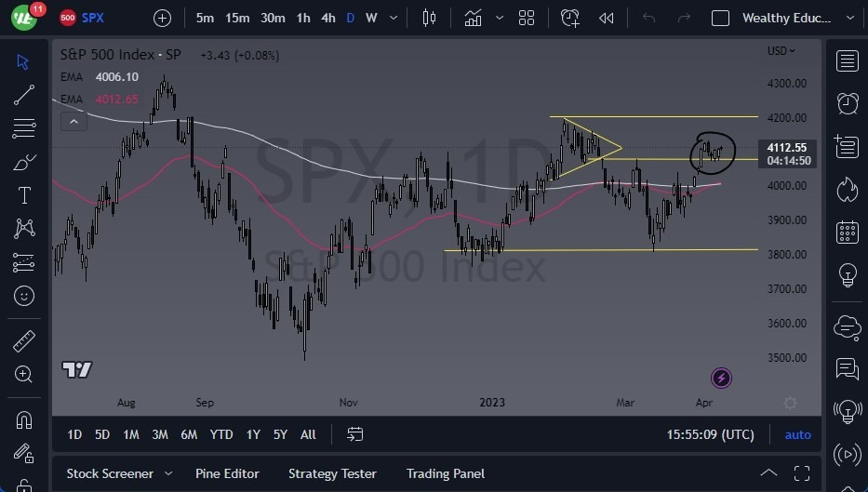The height and width of the screenshot is (492, 868).
Task: Toggle lock all drawing tools
Action: coord(24,485)
